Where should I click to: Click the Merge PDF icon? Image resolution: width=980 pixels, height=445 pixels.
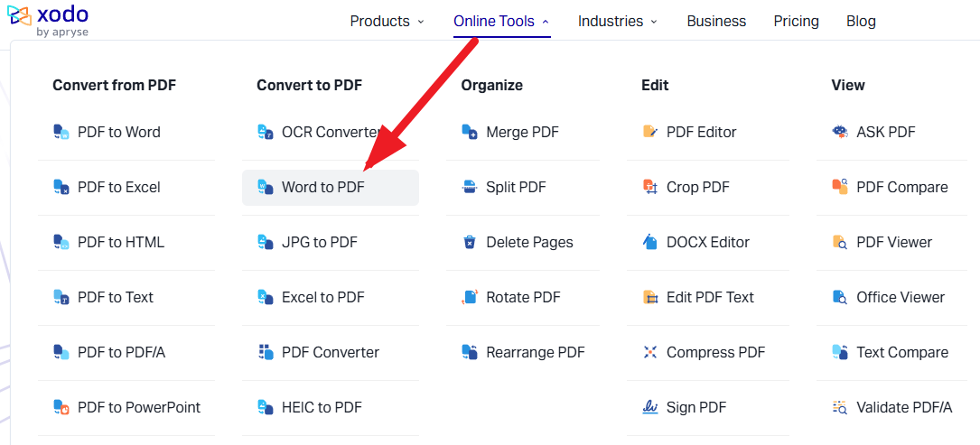coord(470,132)
